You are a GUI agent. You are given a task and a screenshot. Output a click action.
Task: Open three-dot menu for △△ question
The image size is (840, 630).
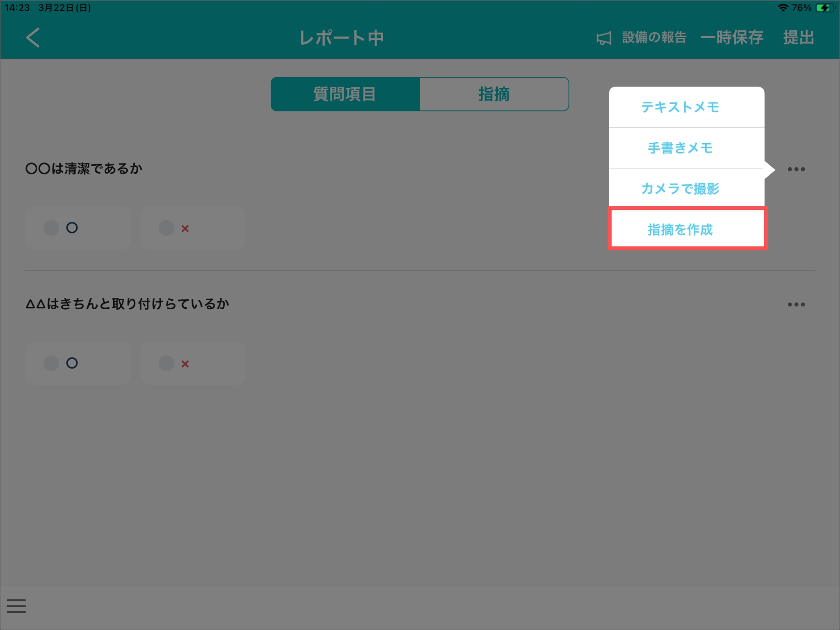(796, 304)
